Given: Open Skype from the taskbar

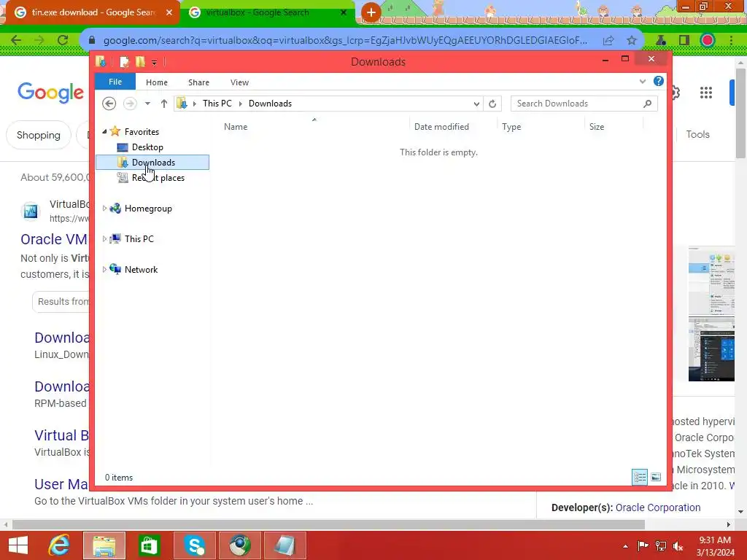Looking at the screenshot, I should click(194, 545).
